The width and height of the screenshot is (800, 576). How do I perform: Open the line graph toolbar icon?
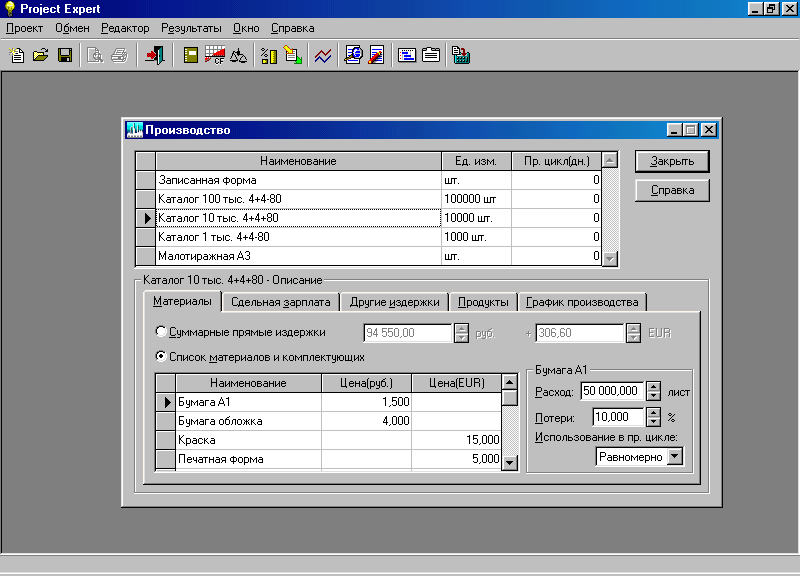[x=323, y=55]
